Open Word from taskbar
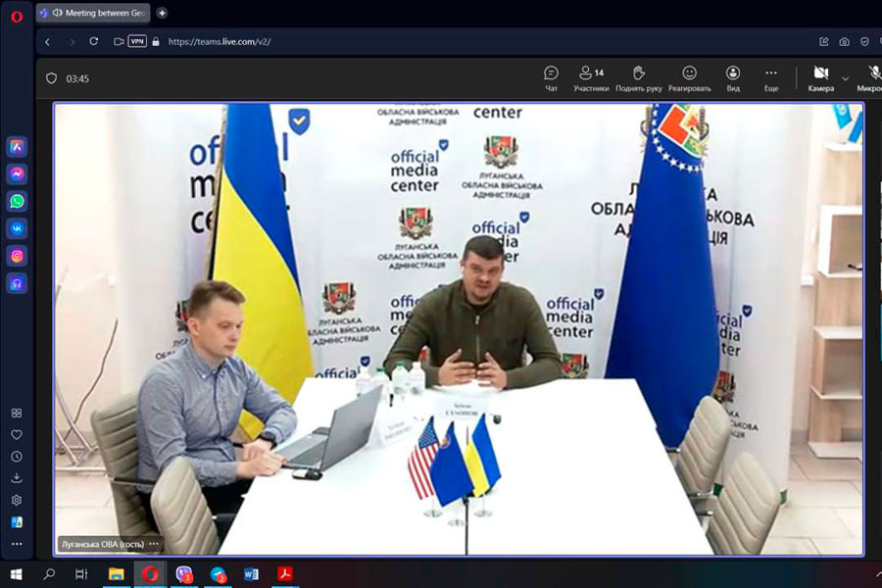The image size is (882, 588). coord(252,574)
